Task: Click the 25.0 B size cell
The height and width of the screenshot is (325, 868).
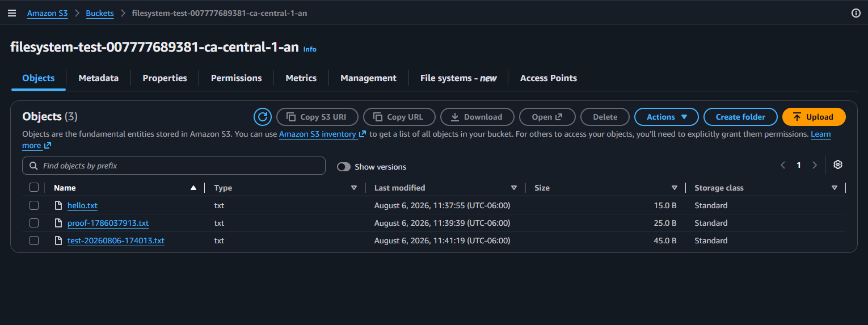Action: pos(665,223)
